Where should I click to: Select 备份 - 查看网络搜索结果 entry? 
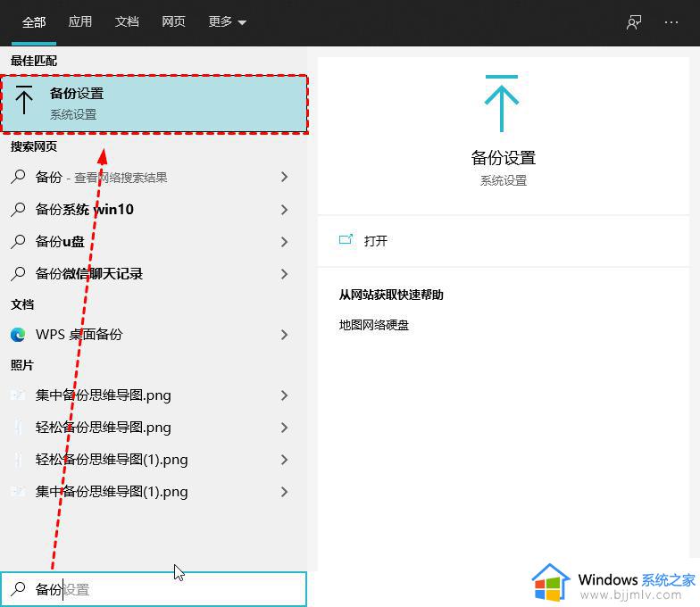point(102,177)
